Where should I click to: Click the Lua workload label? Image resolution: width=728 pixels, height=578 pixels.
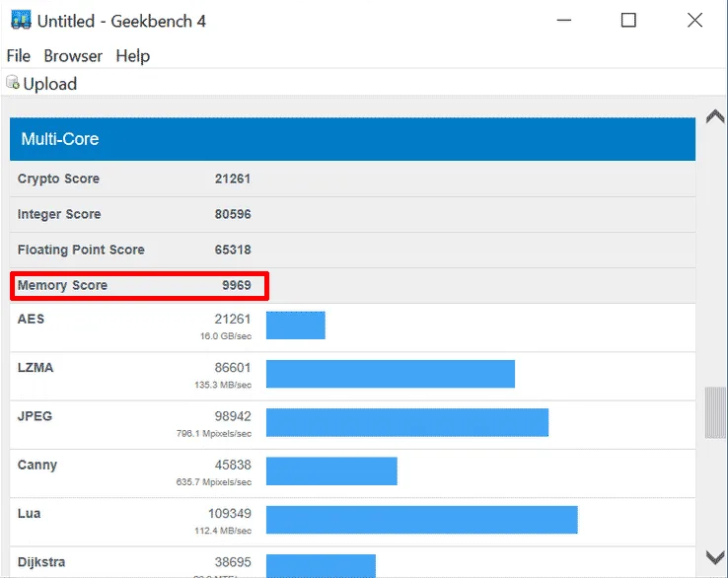pos(29,514)
